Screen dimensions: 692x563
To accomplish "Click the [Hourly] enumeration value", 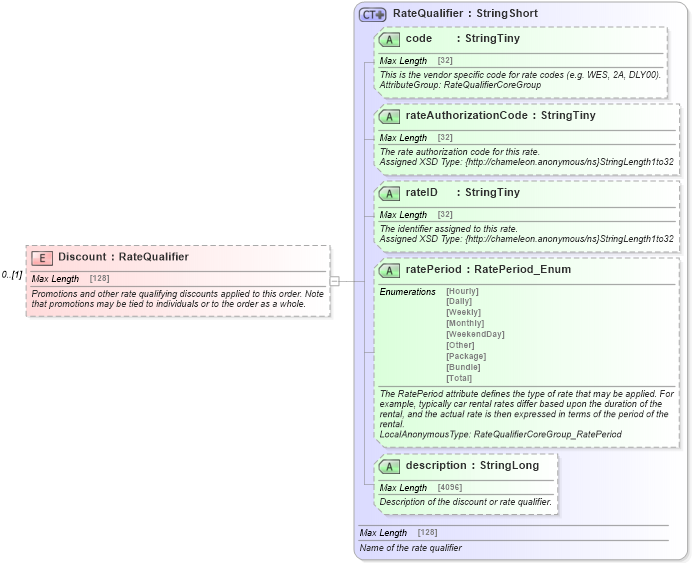I will (462, 291).
